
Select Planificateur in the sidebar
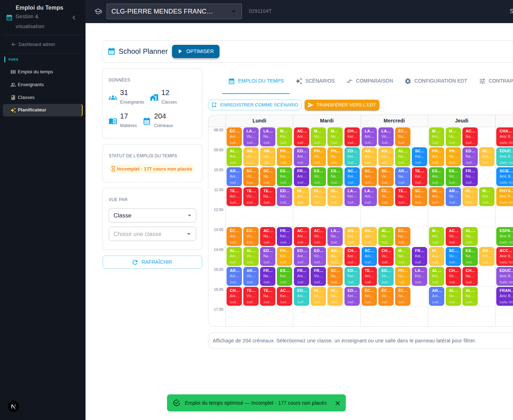point(43,110)
